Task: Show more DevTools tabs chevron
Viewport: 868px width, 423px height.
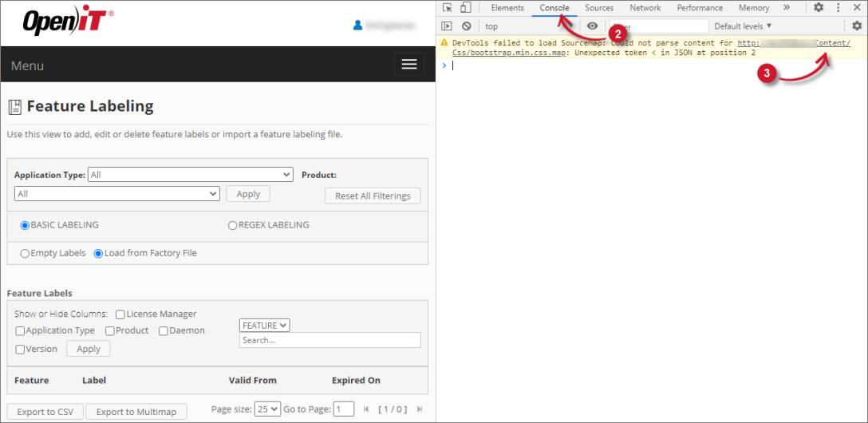Action: click(x=787, y=8)
